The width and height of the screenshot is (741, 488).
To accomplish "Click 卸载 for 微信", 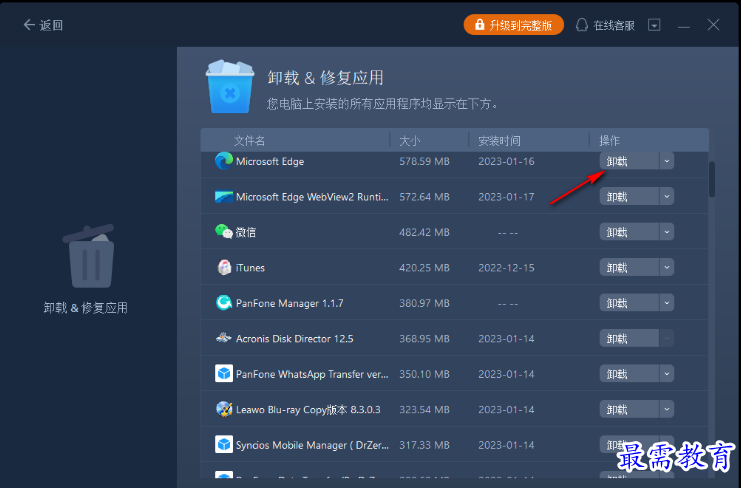I will [x=629, y=232].
